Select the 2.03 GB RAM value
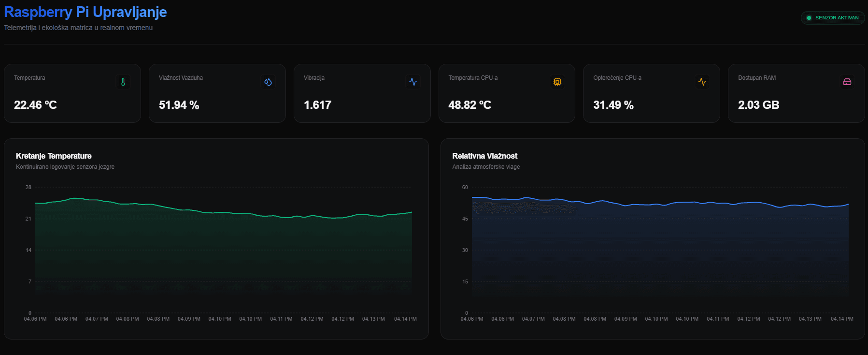The width and height of the screenshot is (868, 355). click(x=758, y=105)
